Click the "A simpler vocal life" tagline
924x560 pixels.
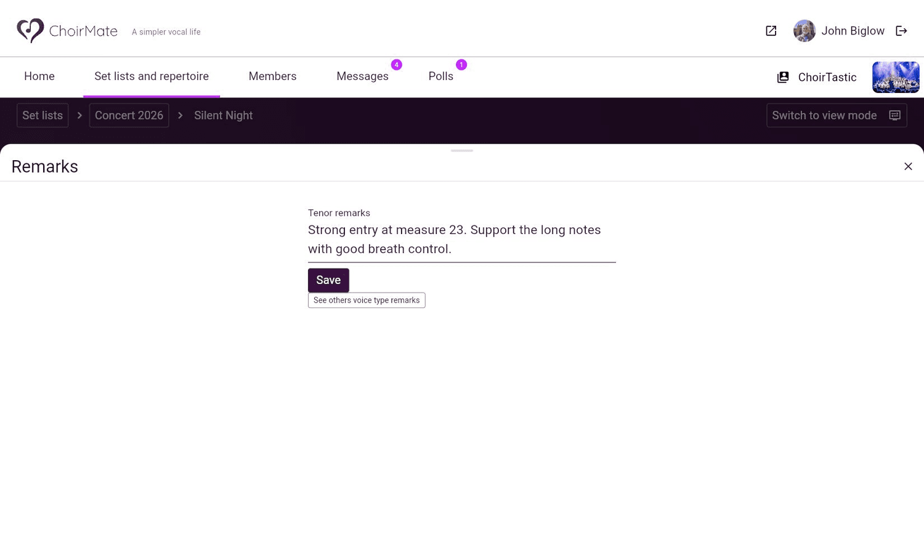click(166, 32)
